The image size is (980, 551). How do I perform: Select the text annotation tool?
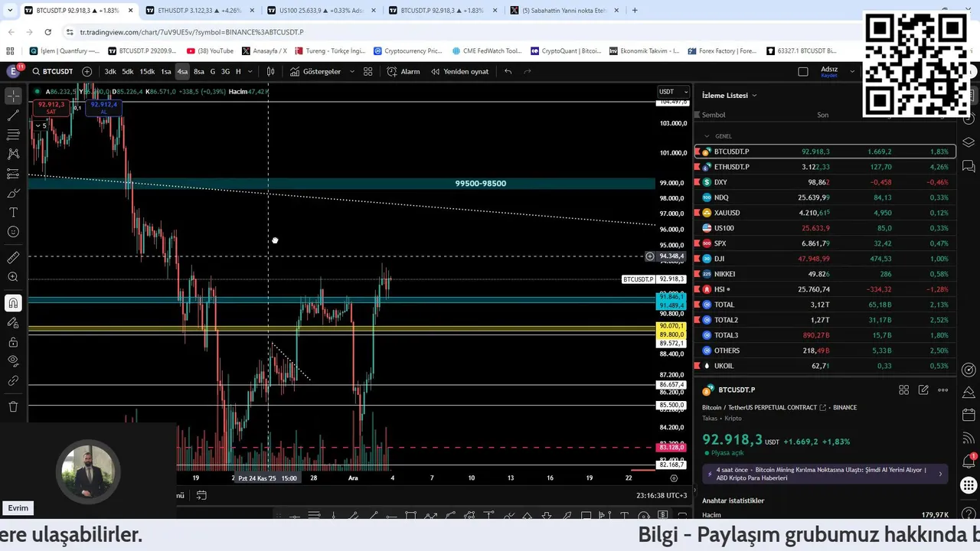[x=13, y=212]
